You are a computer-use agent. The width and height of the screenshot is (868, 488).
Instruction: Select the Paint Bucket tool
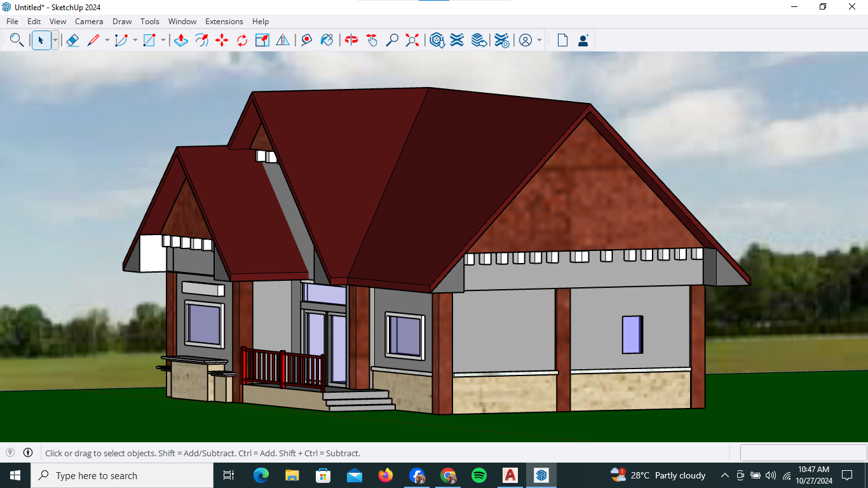point(327,40)
